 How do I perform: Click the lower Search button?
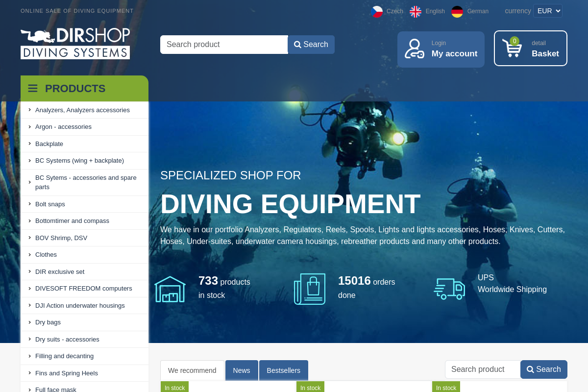[x=543, y=369]
